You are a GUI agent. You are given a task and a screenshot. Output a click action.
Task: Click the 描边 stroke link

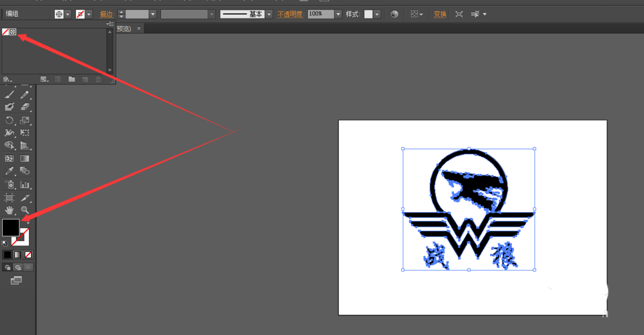106,14
